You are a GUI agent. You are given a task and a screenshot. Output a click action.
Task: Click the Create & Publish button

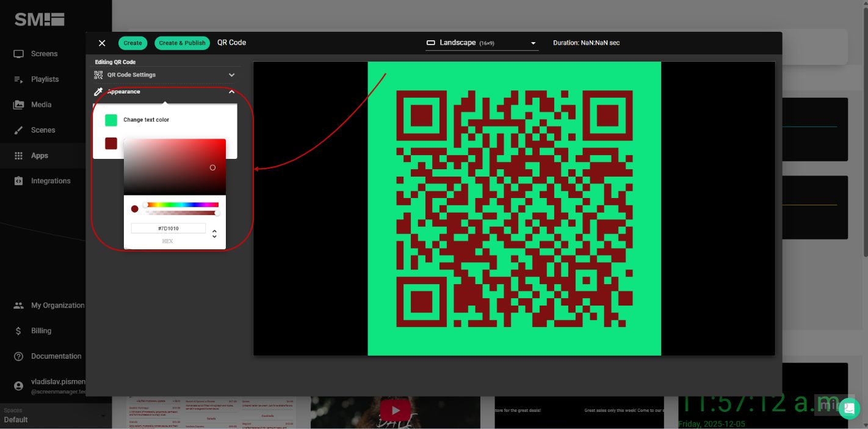(x=182, y=43)
